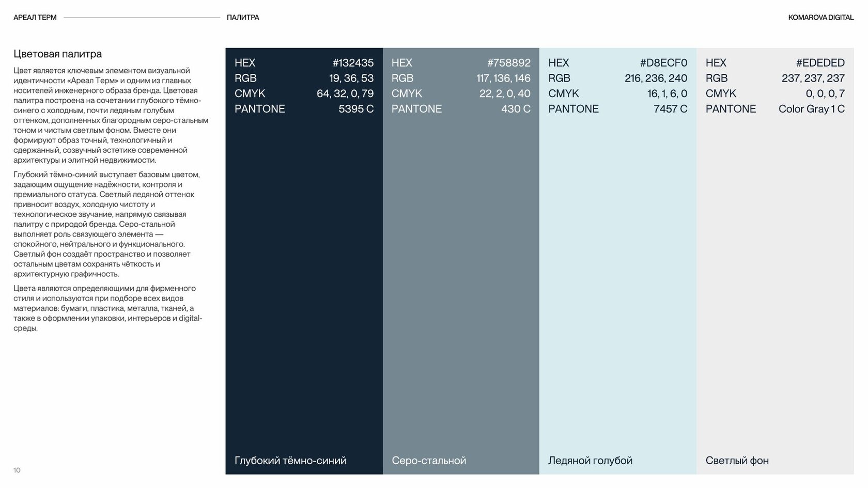Viewport: 868px width, 488px height.
Task: Select the steel gray #758892 swatch
Action: pos(461,261)
